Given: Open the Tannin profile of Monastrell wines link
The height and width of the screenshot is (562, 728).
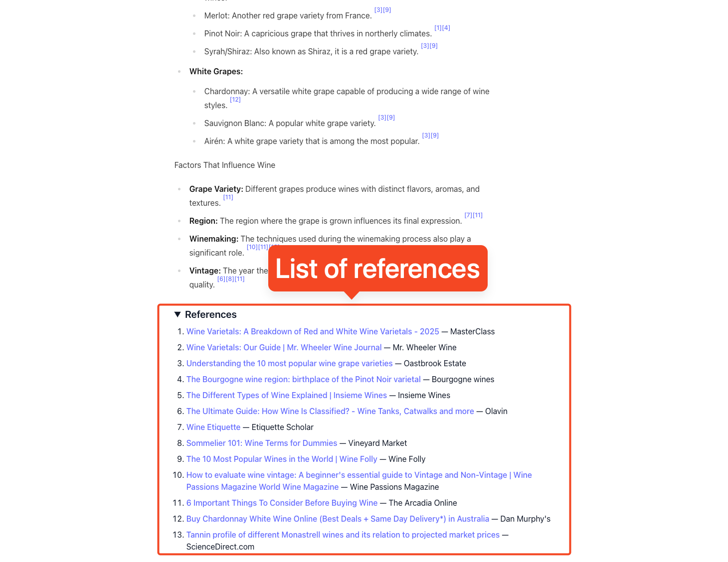Looking at the screenshot, I should (343, 535).
